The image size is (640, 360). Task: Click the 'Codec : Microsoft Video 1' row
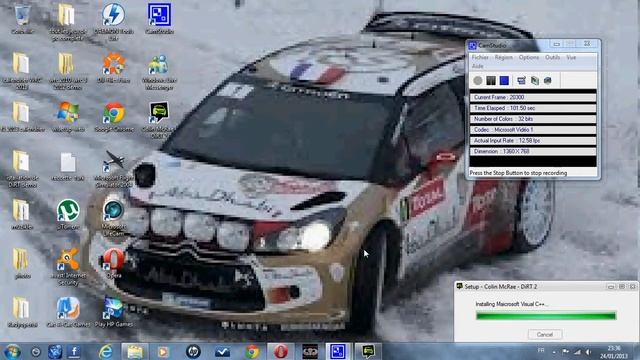point(533,130)
